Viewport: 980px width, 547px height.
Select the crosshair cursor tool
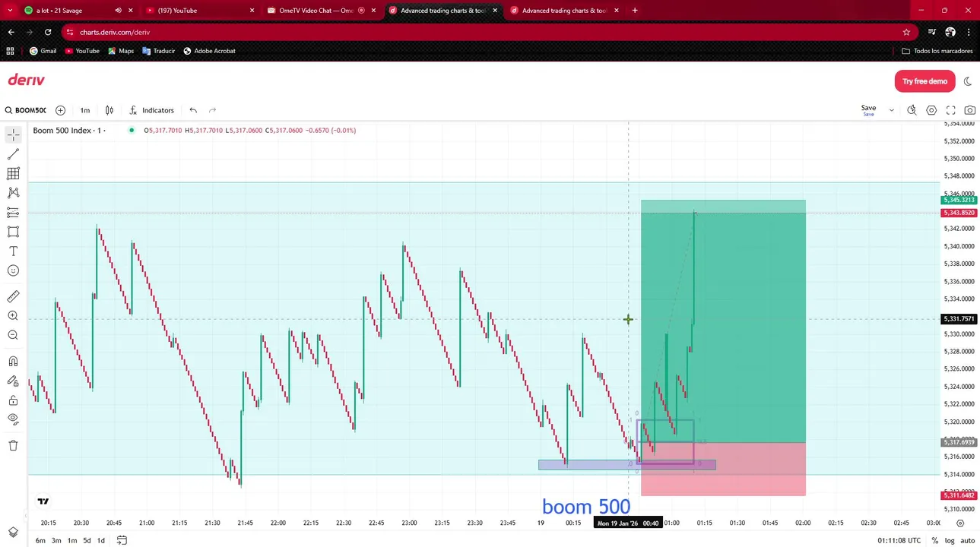[x=13, y=135]
